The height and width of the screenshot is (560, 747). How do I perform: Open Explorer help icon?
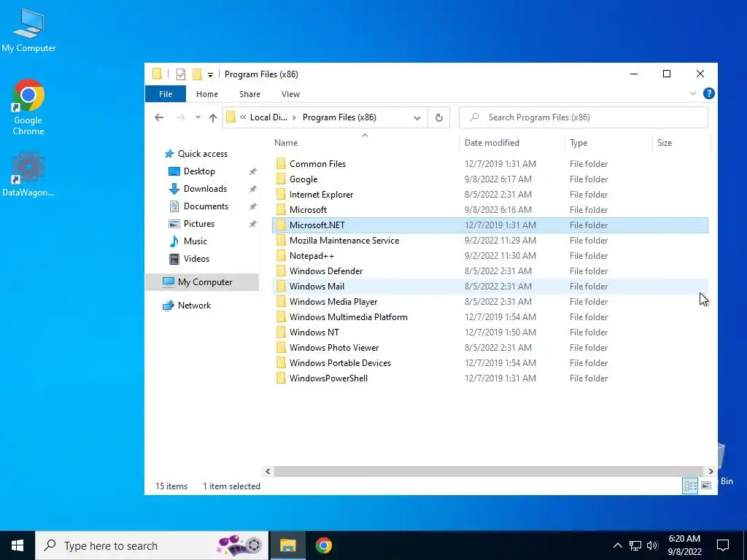pos(708,93)
